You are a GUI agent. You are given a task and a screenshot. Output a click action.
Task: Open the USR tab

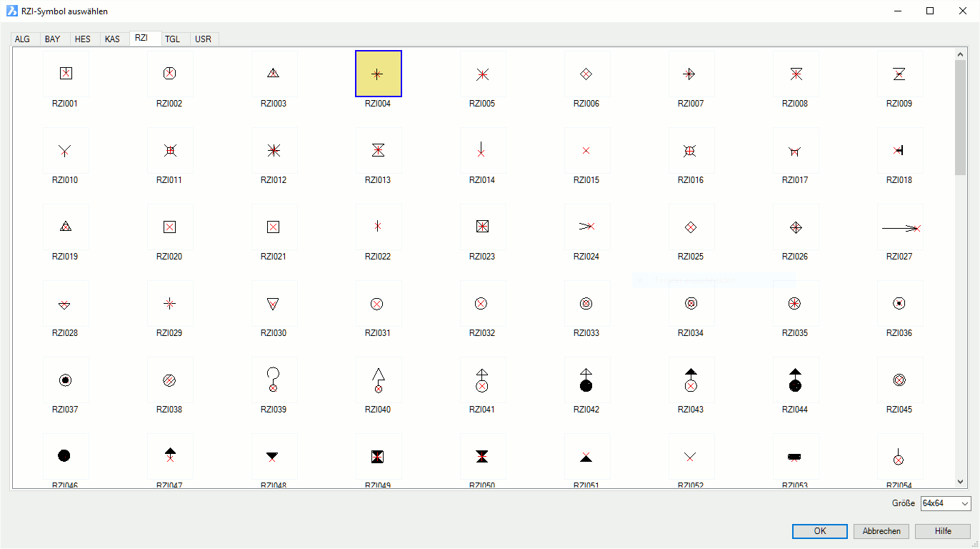(204, 39)
